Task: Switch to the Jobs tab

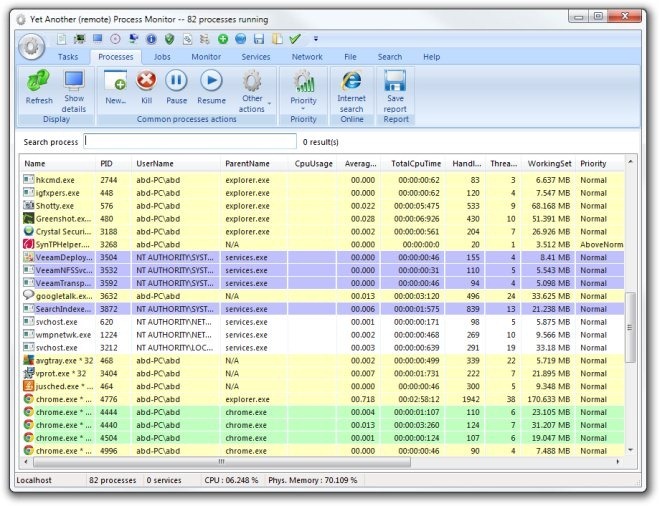Action: (162, 57)
